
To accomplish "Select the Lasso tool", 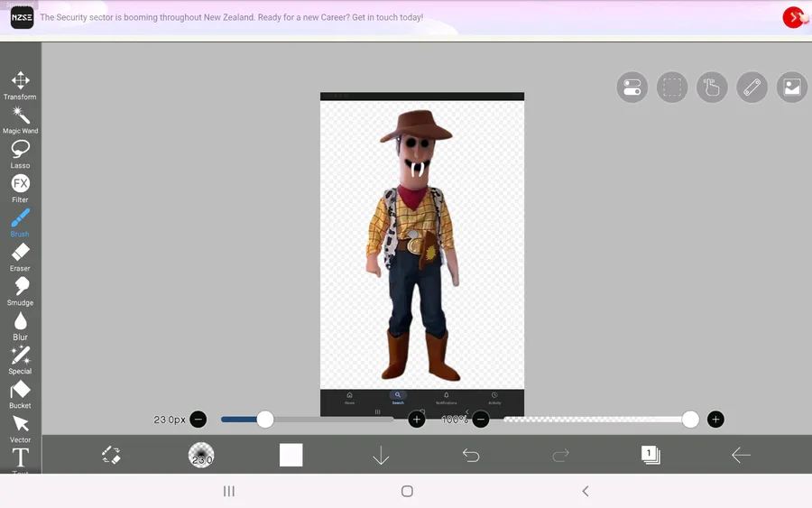I will click(20, 154).
